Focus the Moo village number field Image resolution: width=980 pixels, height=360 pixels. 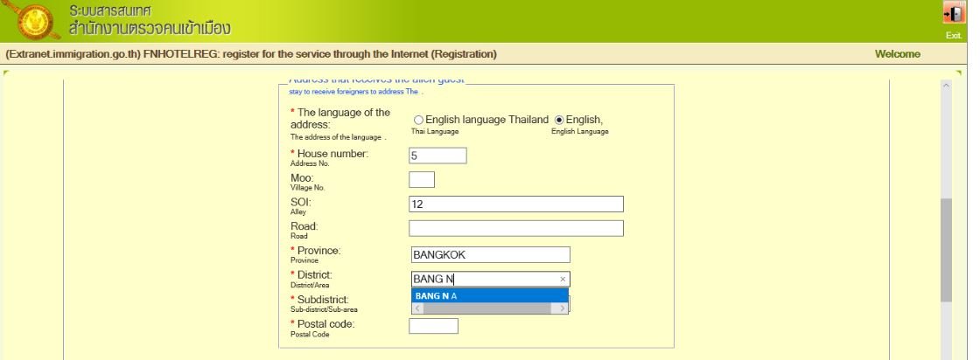click(422, 179)
